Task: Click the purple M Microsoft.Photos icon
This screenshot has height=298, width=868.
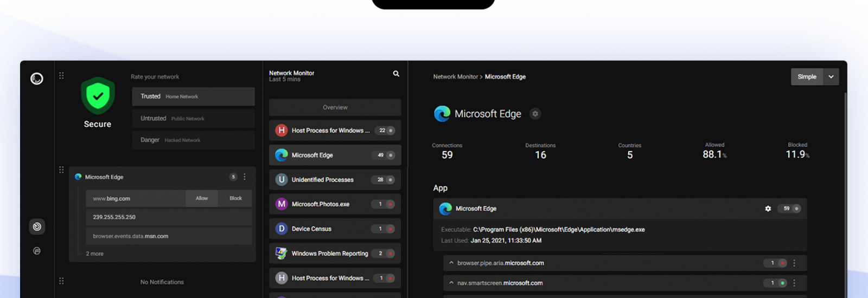Action: [x=281, y=204]
